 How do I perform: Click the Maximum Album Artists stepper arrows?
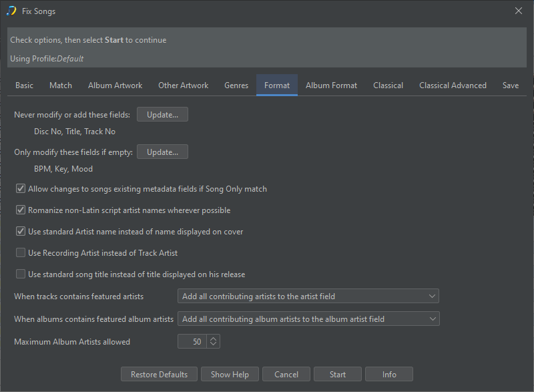pyautogui.click(x=213, y=341)
